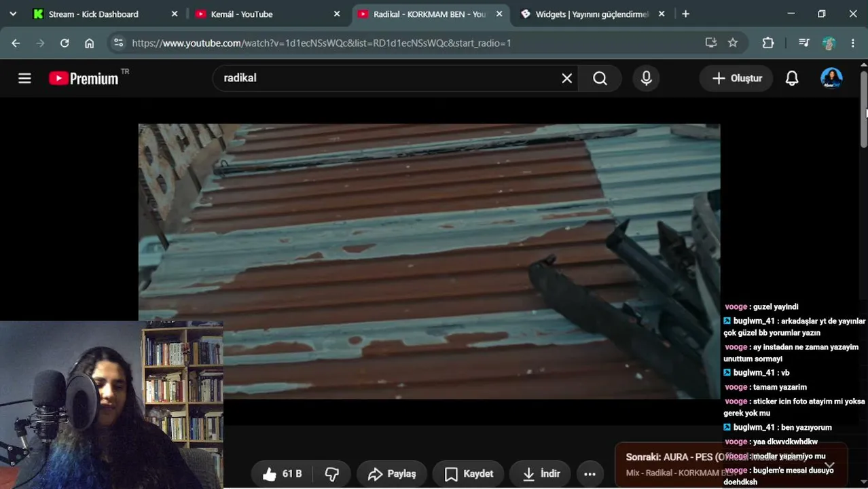Go forward in browser history
Screen dimensions: 868x489
tap(40, 43)
